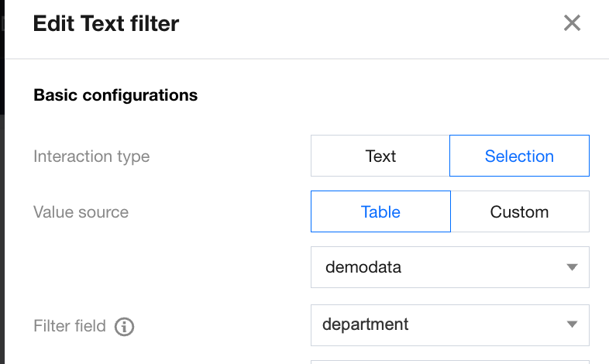Switch value source to Custom
This screenshot has width=609, height=364.
519,212
